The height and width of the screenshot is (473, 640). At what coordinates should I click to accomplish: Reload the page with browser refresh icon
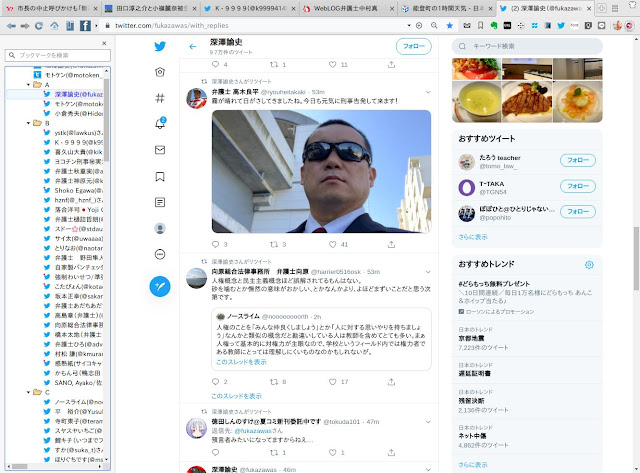[39, 26]
